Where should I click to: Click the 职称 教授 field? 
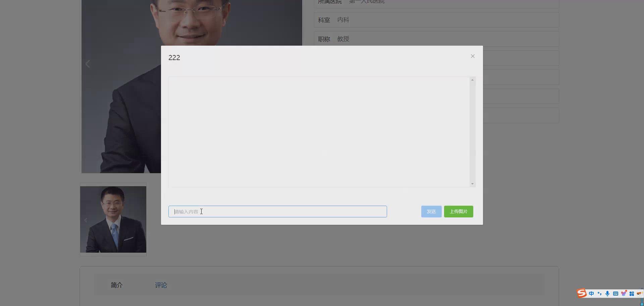(436, 39)
